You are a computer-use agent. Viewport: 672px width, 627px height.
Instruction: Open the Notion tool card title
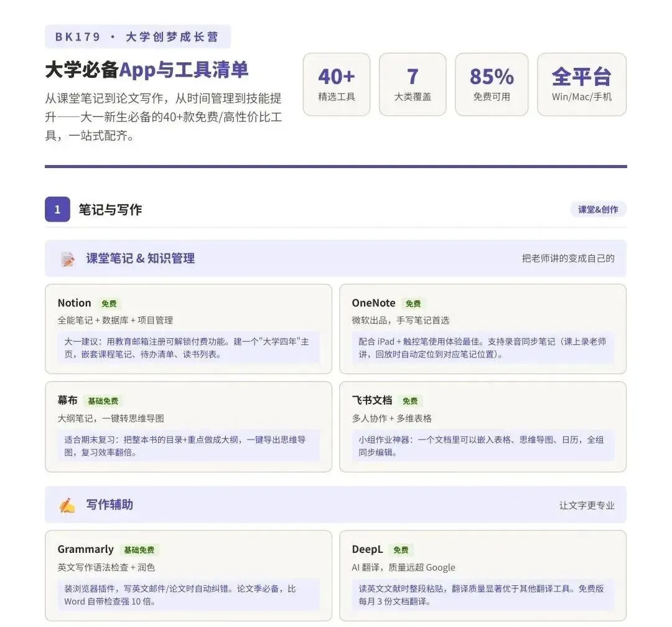[x=75, y=303]
